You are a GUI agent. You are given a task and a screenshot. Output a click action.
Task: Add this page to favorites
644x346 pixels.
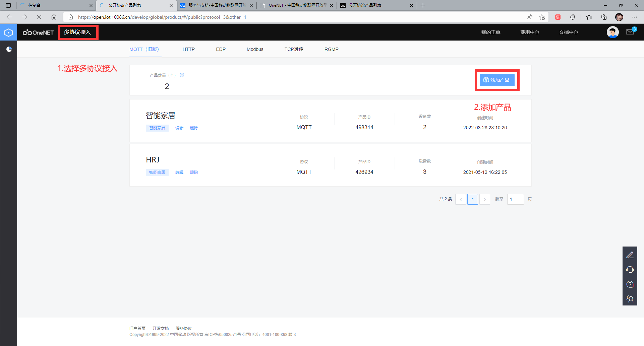(542, 17)
